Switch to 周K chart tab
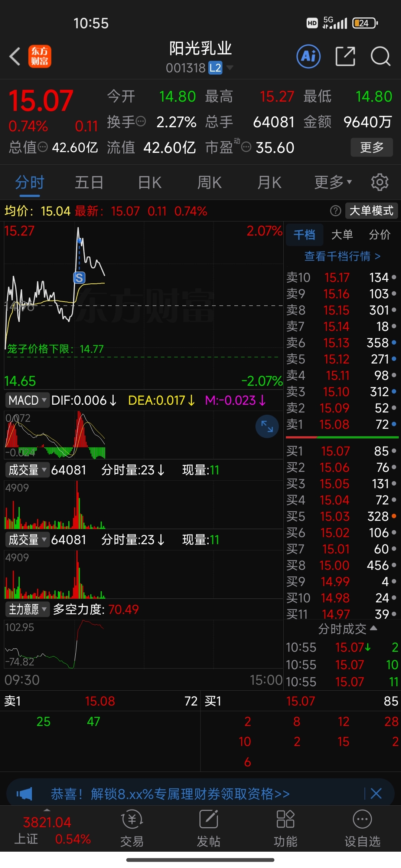 (209, 183)
